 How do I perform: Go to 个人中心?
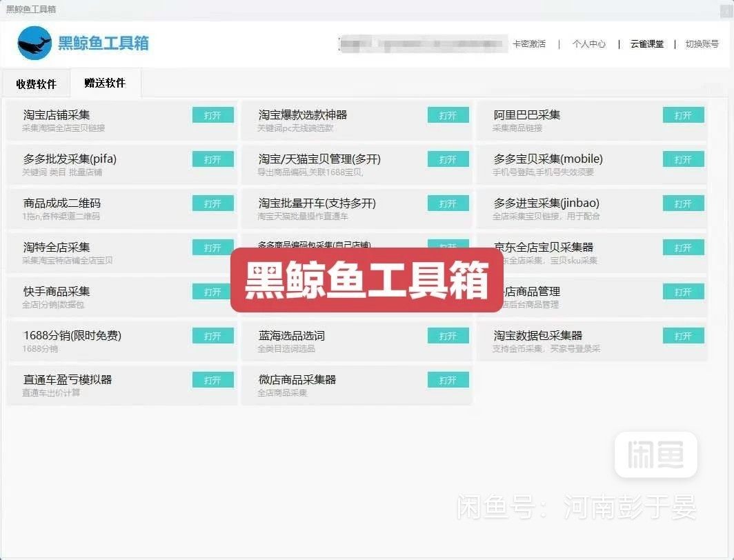coord(589,44)
